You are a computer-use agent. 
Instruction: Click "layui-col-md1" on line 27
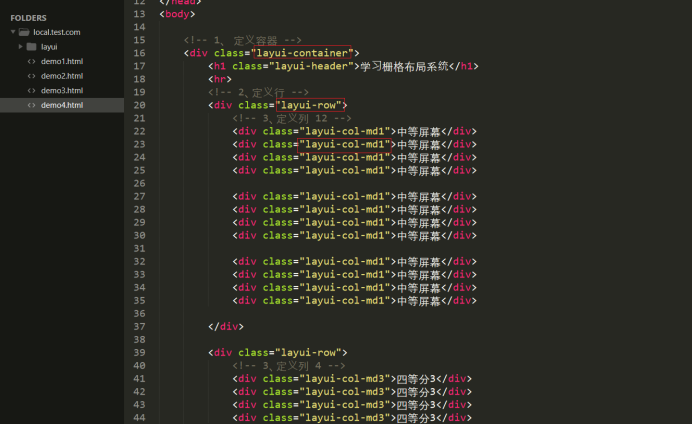pyautogui.click(x=344, y=196)
